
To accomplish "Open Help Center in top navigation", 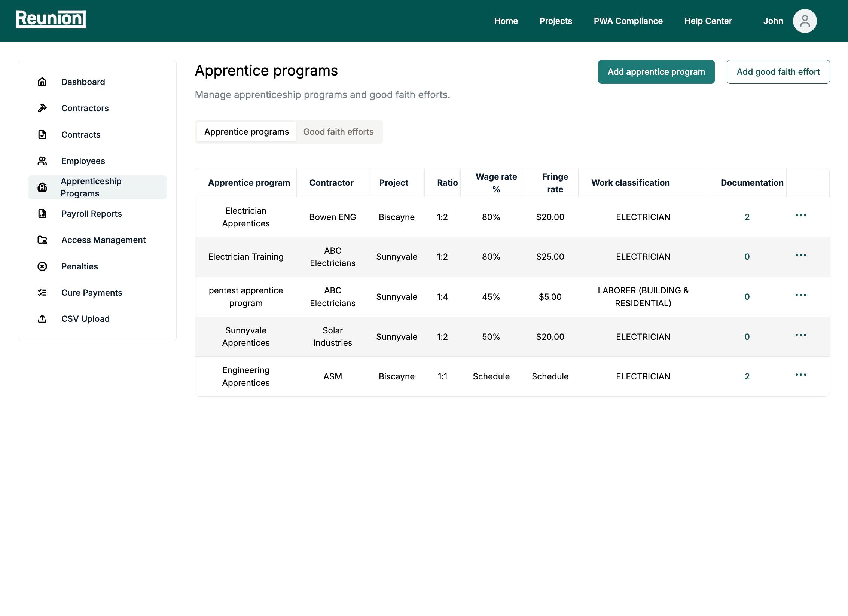I will (x=708, y=21).
